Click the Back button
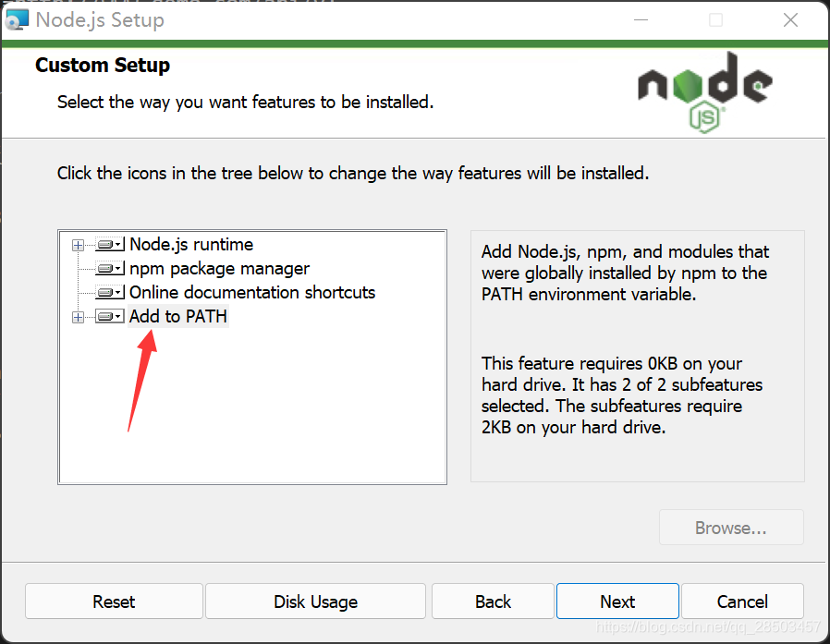The height and width of the screenshot is (644, 830). click(493, 601)
